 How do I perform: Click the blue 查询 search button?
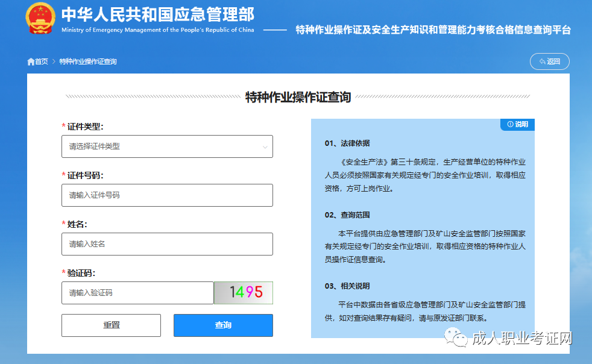[223, 325]
